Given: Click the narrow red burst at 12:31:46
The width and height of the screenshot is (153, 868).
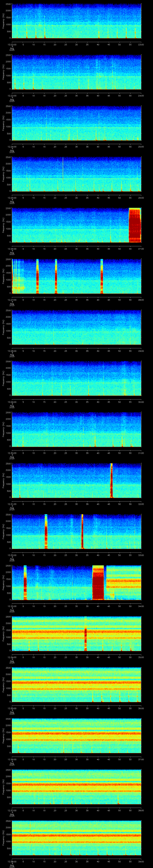Looking at the screenshot, I should [111, 481].
